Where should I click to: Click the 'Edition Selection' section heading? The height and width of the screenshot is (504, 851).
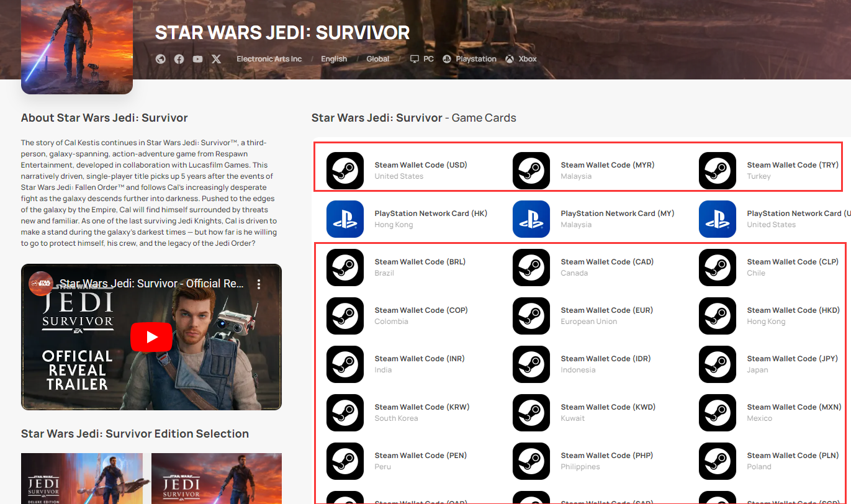[x=135, y=434]
